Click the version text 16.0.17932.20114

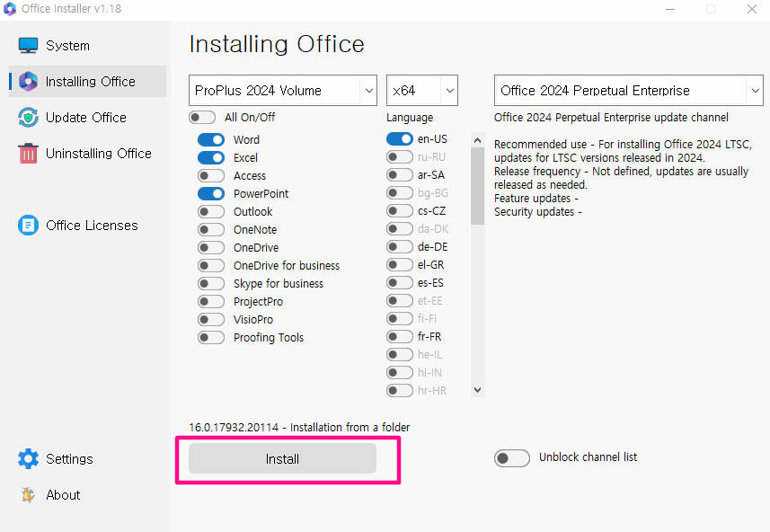[x=234, y=428]
